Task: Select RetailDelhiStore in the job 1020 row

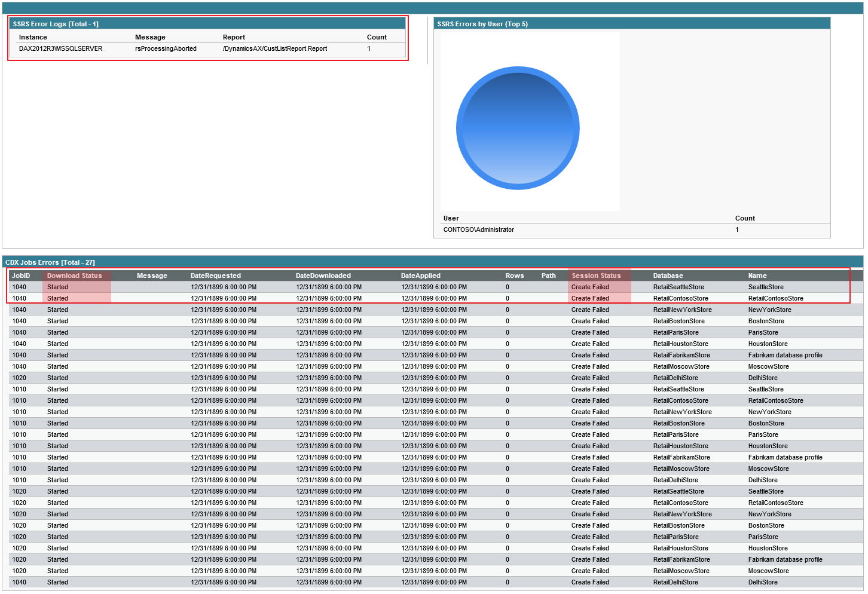Action: coord(676,378)
